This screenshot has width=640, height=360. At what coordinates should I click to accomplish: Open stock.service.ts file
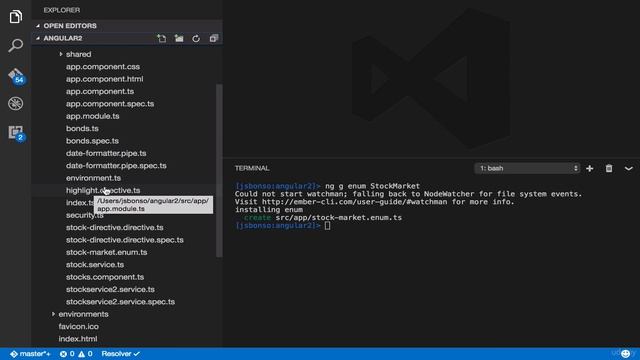coord(95,264)
